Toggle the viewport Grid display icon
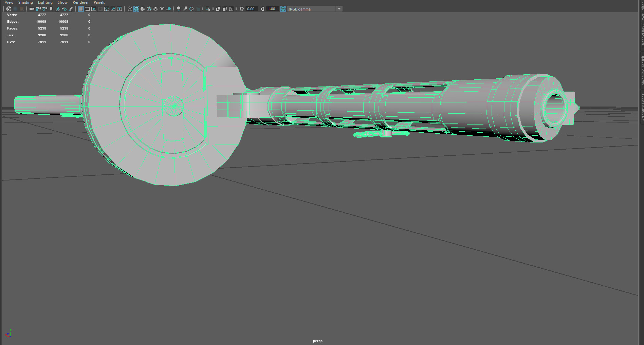This screenshot has height=345, width=644. coord(81,9)
